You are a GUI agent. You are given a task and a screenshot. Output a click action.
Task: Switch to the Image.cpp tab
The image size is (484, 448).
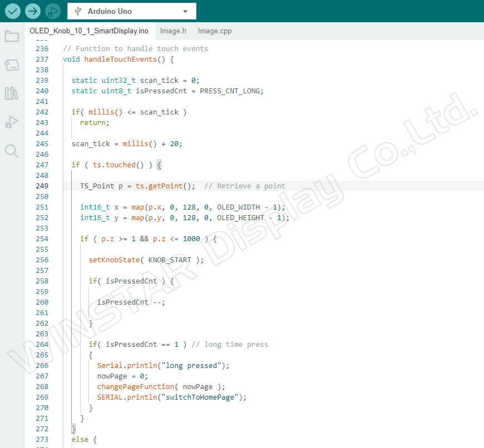(215, 31)
